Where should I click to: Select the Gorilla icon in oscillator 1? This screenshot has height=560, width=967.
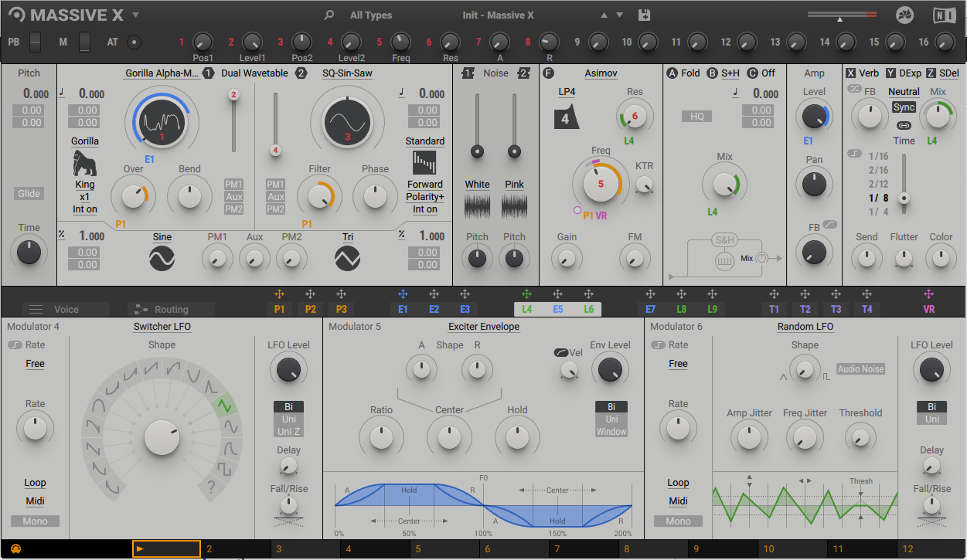85,164
